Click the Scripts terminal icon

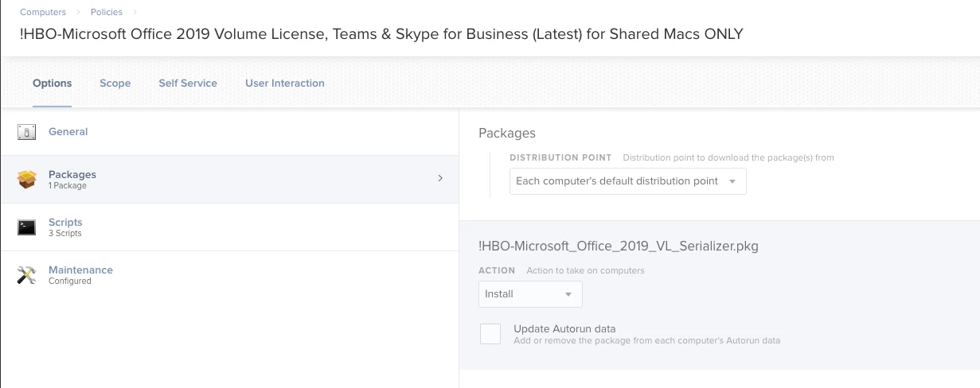tap(27, 227)
